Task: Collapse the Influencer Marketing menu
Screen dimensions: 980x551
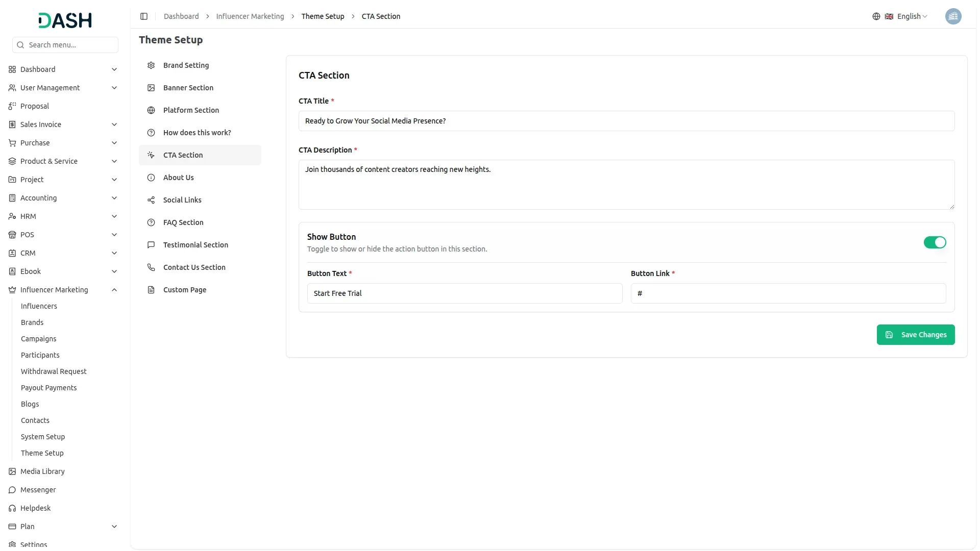Action: [x=114, y=290]
